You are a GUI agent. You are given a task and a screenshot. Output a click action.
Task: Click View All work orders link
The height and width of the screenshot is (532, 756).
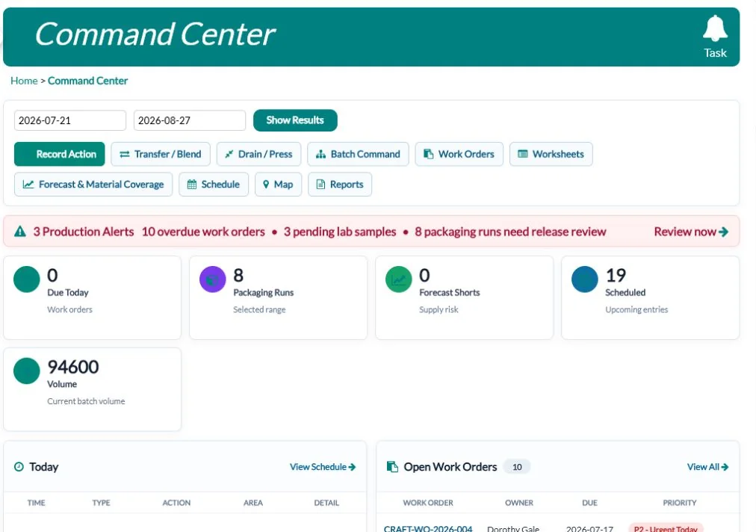pyautogui.click(x=707, y=467)
